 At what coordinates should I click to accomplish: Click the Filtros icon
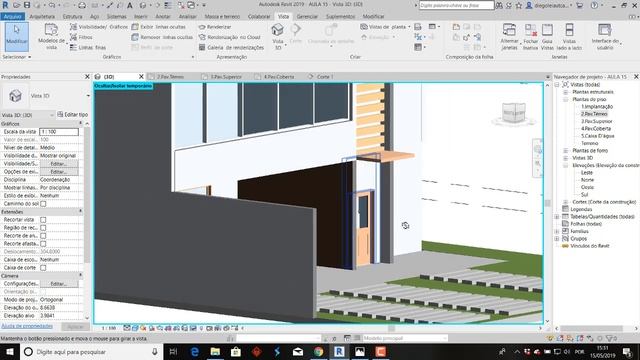coord(73,37)
